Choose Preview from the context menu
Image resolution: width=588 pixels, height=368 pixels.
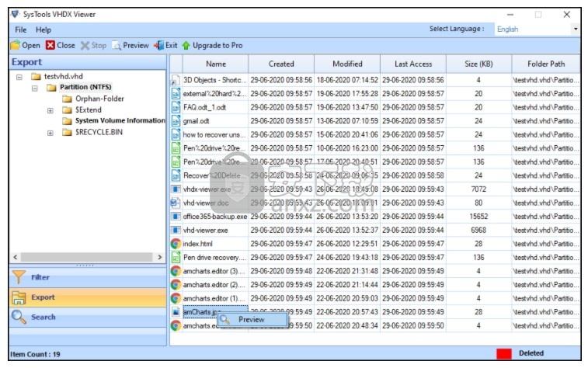252,320
